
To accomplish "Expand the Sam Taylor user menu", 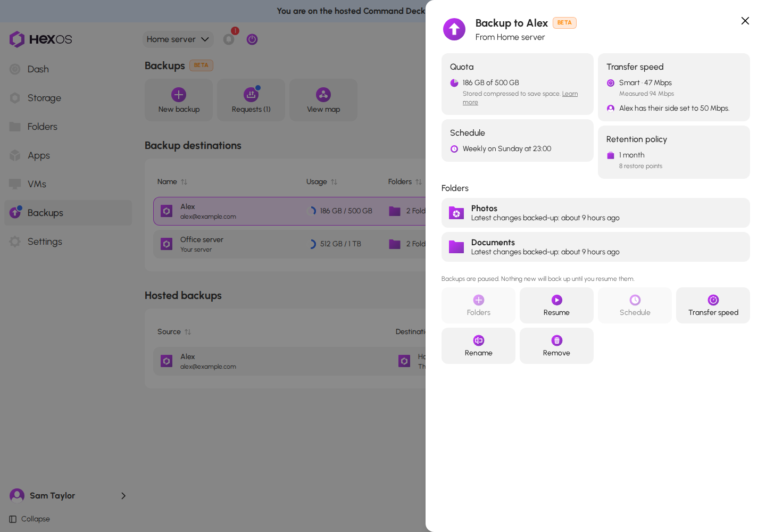I will point(68,496).
